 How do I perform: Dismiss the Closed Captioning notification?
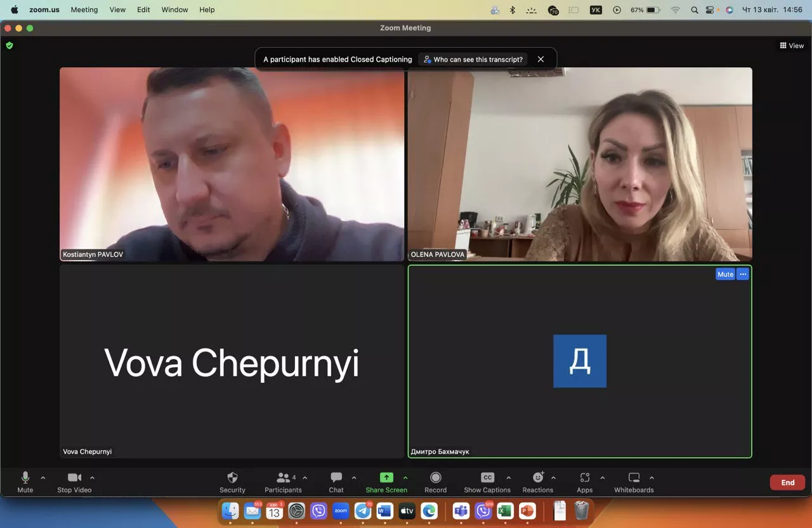pyautogui.click(x=540, y=59)
